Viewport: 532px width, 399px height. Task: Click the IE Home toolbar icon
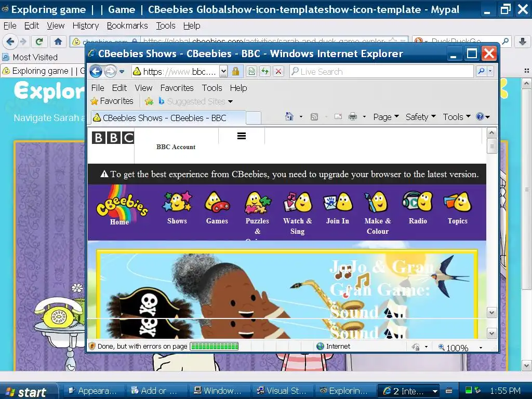tap(289, 117)
